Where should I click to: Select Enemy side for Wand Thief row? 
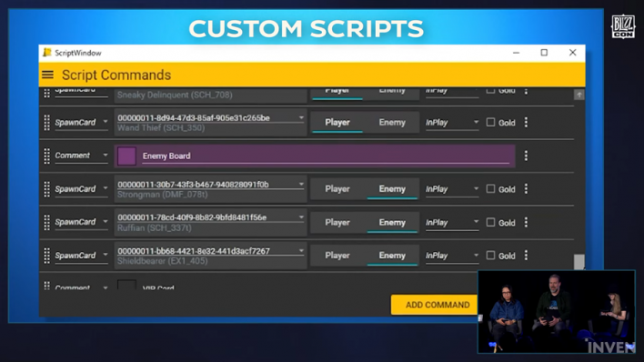(x=392, y=123)
